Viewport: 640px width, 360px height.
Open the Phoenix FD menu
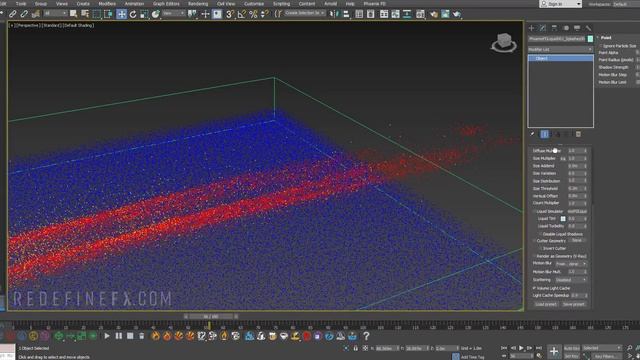374,4
